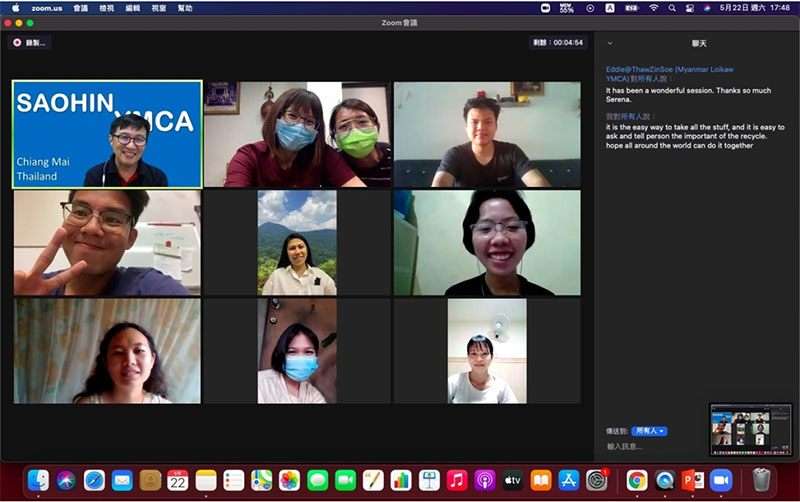The image size is (800, 502).
Task: Open Safari from the Dock
Action: (x=94, y=480)
